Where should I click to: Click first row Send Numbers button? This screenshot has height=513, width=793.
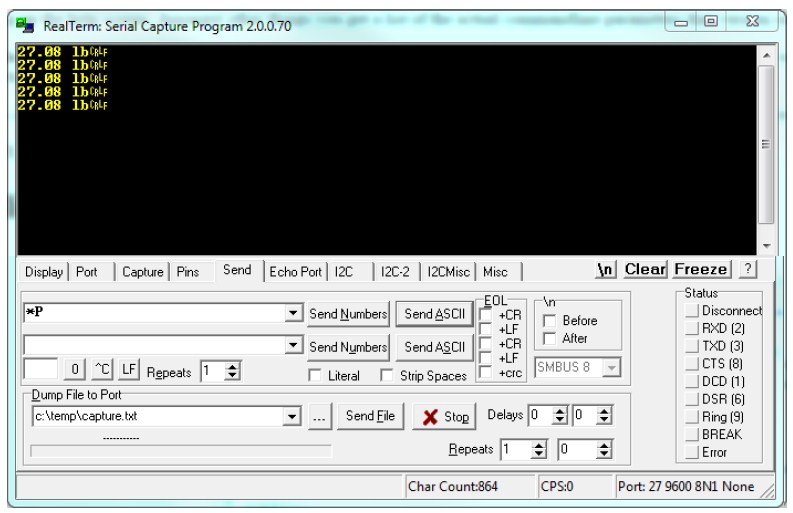[x=348, y=314]
